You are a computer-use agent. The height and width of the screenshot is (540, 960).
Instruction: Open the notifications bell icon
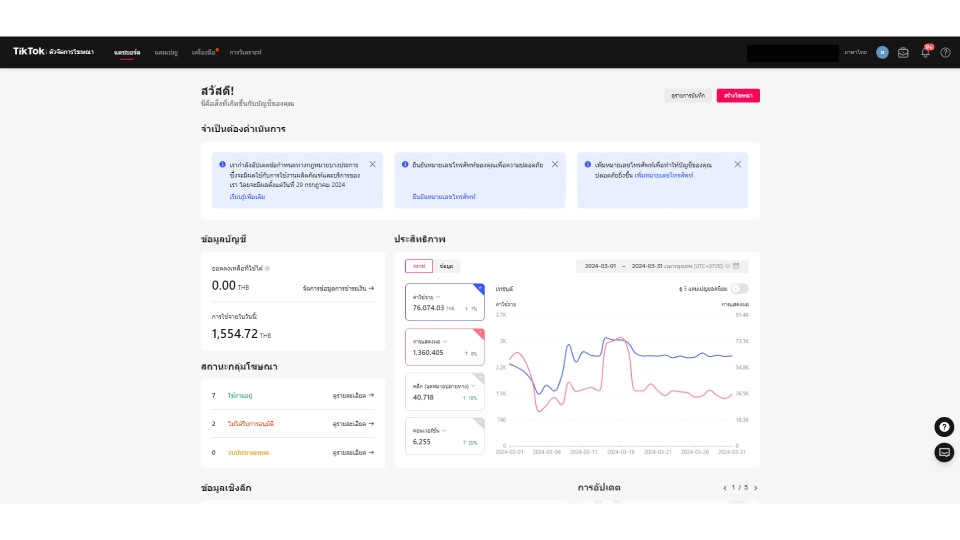[x=925, y=53]
